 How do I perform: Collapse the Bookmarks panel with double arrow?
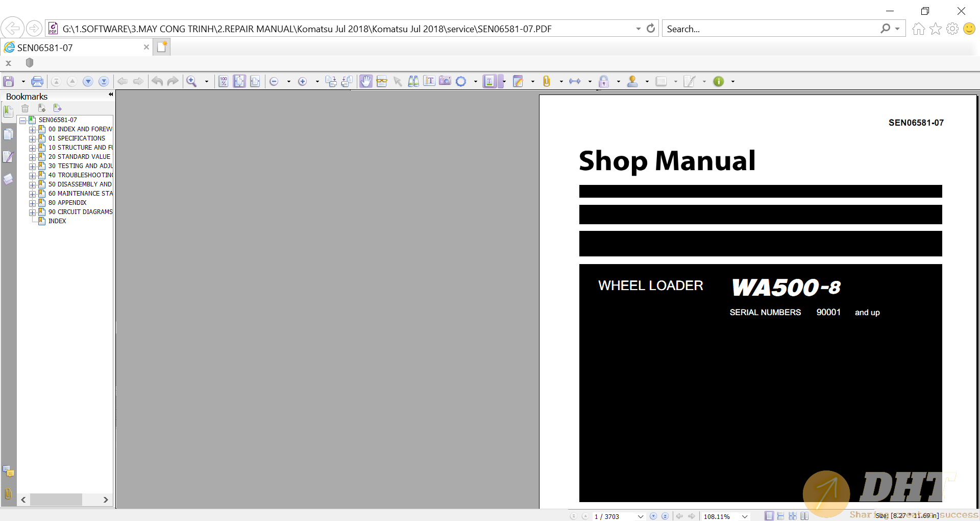tap(110, 94)
